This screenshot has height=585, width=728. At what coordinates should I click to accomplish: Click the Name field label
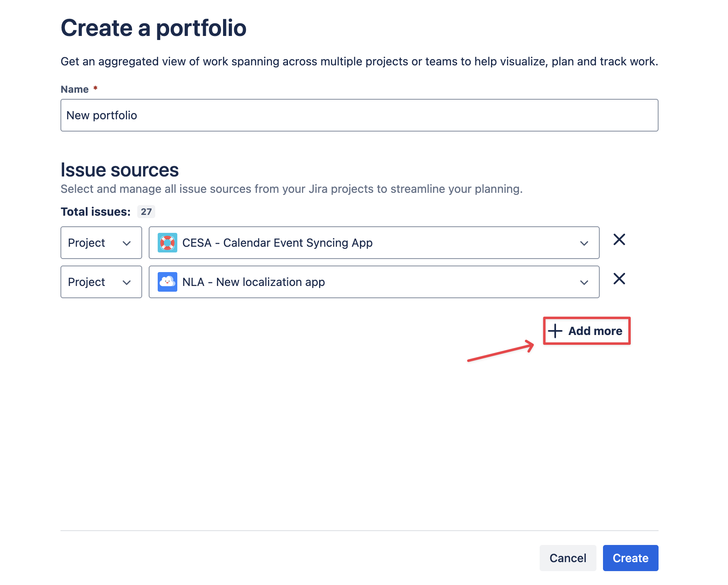coord(74,89)
